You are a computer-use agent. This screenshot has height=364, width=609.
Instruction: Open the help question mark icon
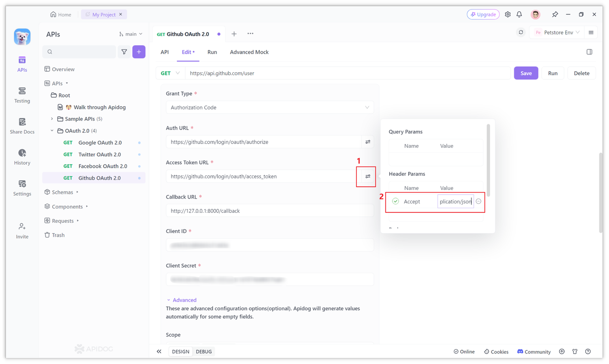click(588, 352)
